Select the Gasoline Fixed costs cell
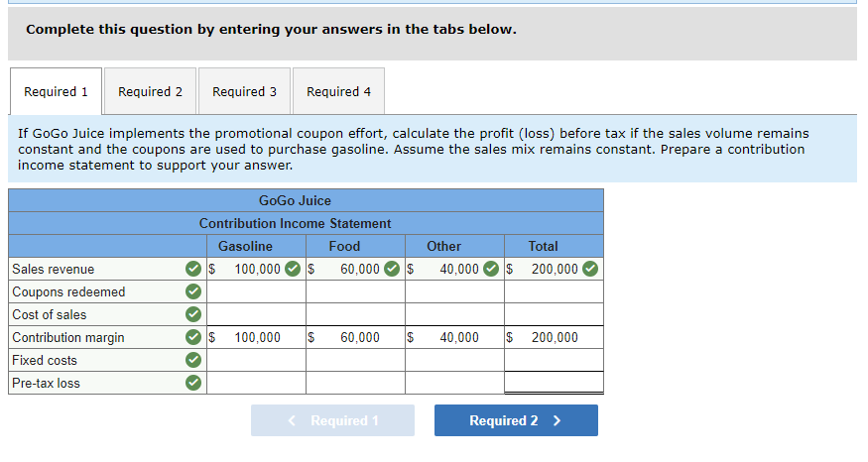Image resolution: width=868 pixels, height=462 pixels. point(256,360)
